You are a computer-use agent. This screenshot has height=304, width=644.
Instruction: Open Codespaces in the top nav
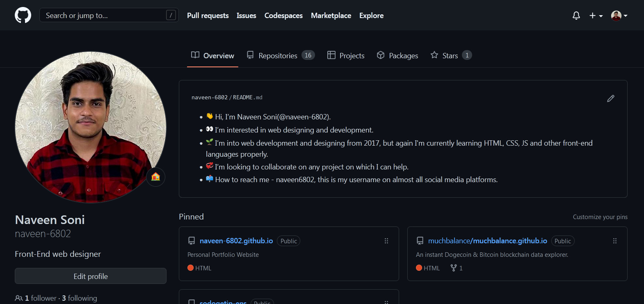283,16
